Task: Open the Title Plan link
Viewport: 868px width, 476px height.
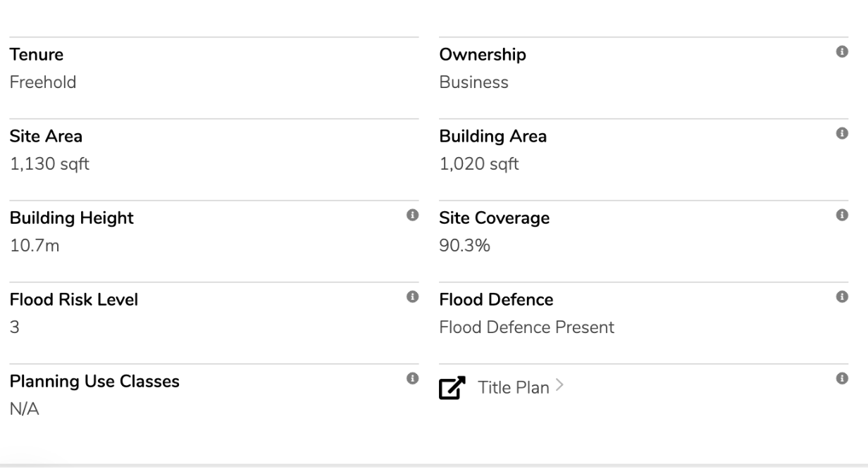Action: click(514, 387)
